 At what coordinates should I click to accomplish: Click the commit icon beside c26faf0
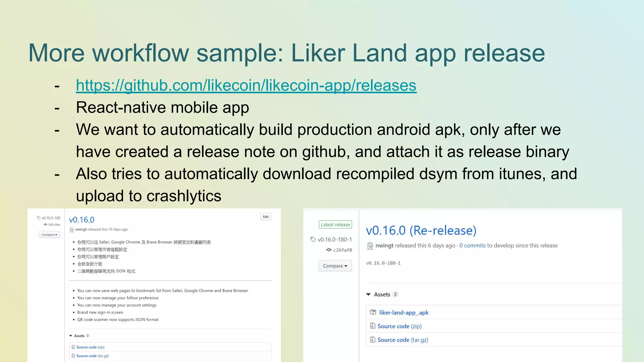pos(329,250)
